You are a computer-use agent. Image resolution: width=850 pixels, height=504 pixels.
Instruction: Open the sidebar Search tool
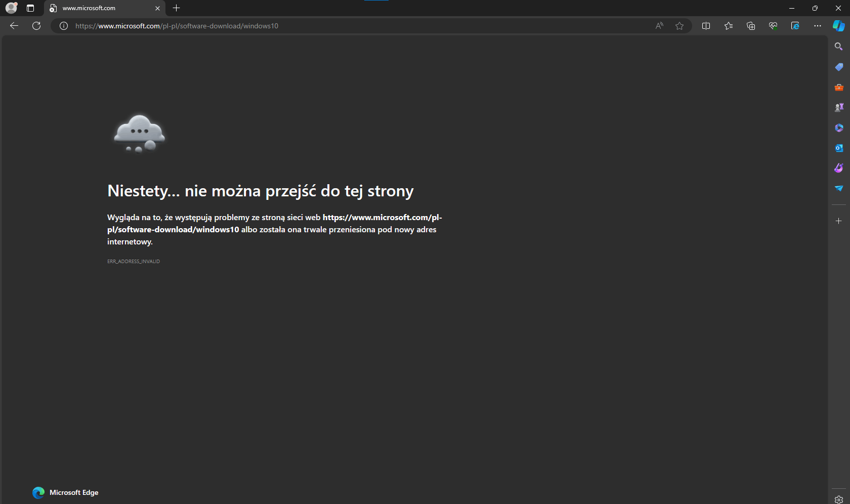pyautogui.click(x=839, y=47)
